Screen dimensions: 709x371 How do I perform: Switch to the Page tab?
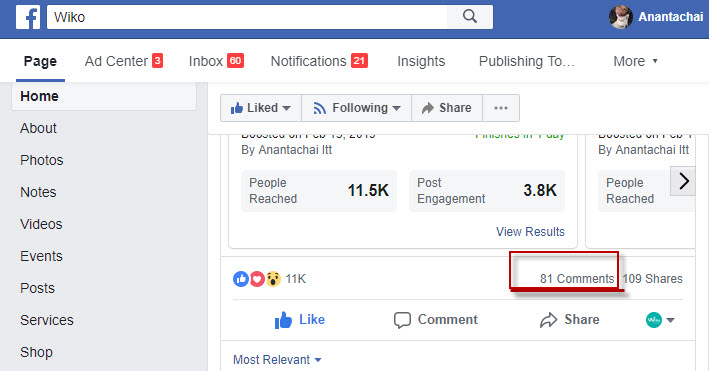point(40,61)
